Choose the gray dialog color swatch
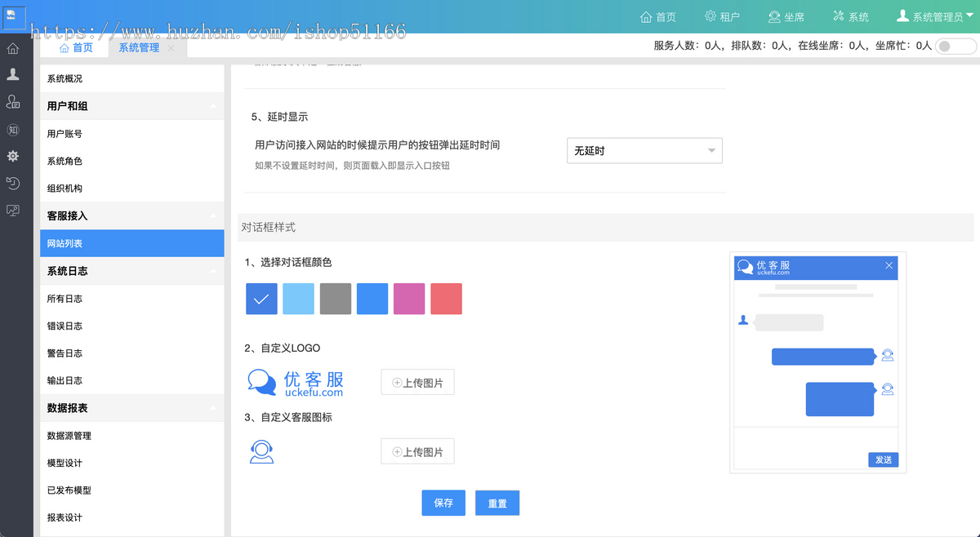The width and height of the screenshot is (980, 537). (336, 299)
